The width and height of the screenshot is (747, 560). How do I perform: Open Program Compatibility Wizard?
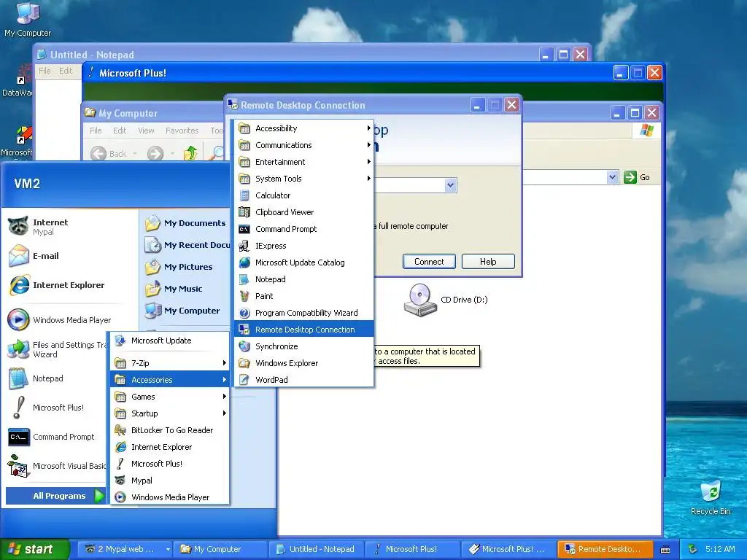tap(304, 313)
